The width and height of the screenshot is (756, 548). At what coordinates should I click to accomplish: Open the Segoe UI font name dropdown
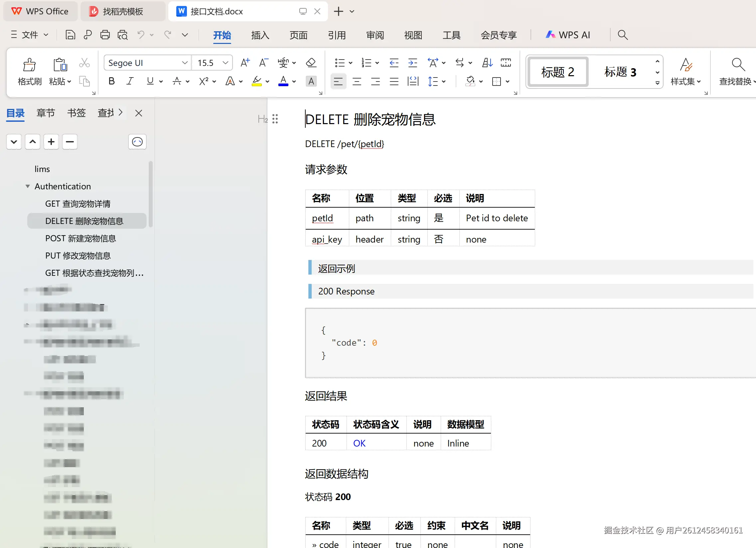185,63
